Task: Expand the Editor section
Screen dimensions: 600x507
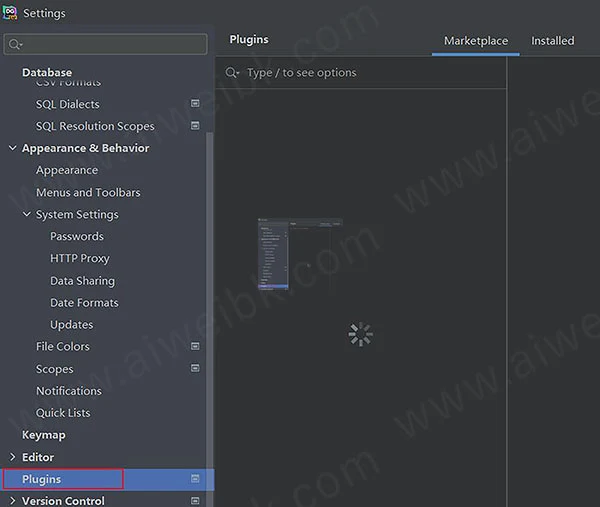Action: tap(12, 457)
